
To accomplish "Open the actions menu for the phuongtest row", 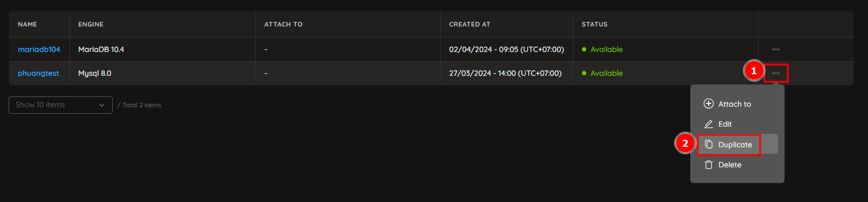I will [776, 73].
